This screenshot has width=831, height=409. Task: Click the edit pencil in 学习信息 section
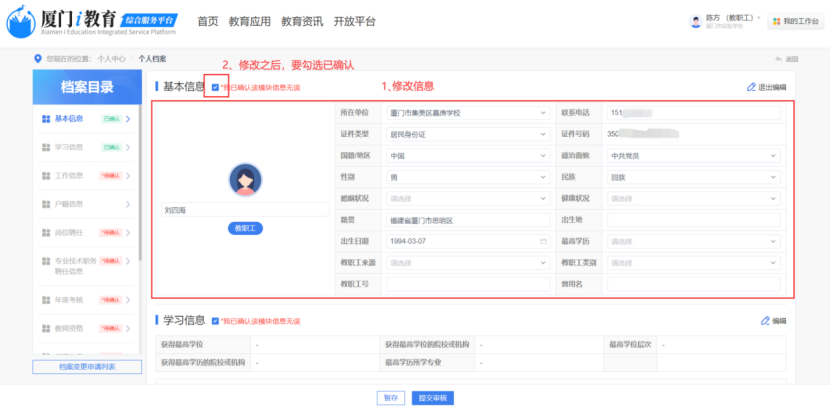click(x=765, y=321)
